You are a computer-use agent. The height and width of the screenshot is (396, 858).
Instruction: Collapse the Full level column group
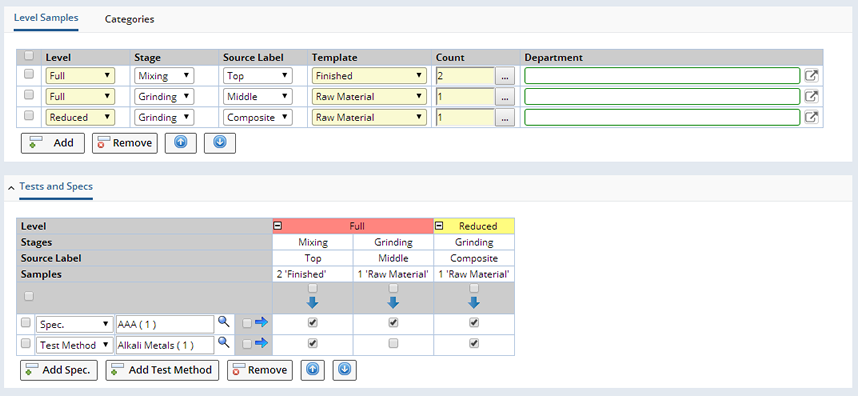coord(277,226)
